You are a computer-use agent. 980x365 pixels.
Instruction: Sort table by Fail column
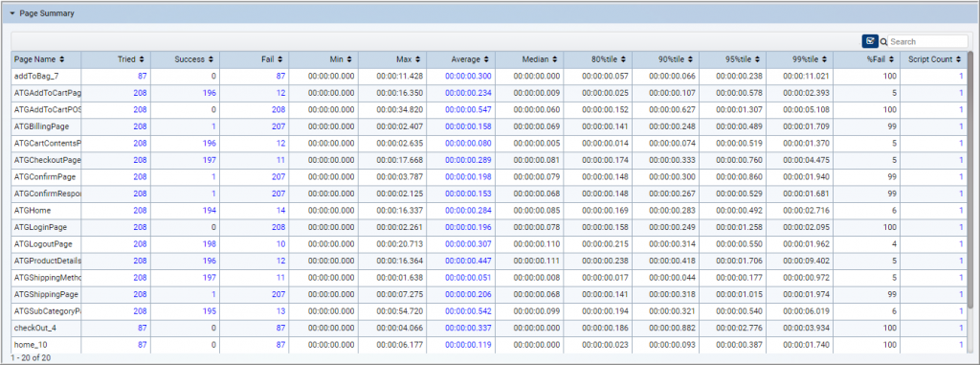click(273, 59)
